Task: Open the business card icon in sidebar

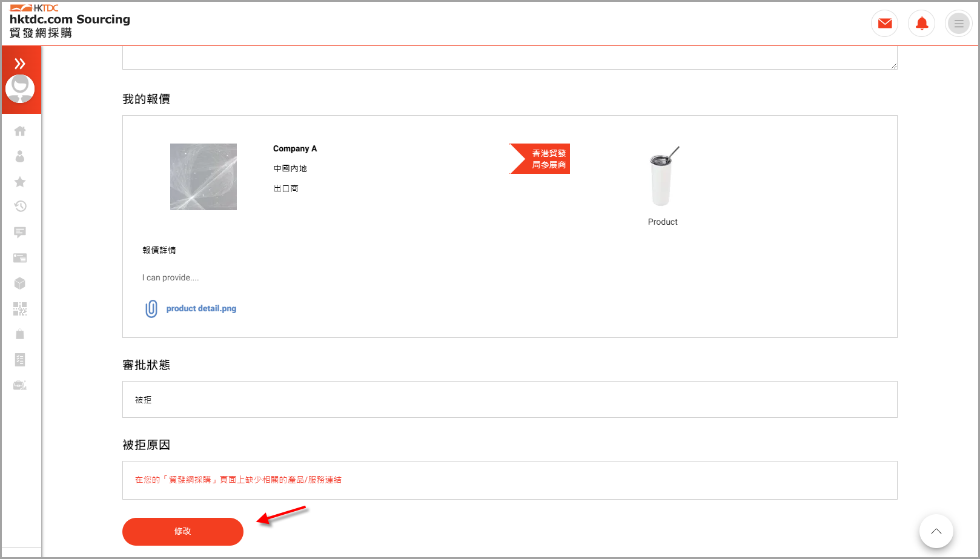Action: coord(20,258)
